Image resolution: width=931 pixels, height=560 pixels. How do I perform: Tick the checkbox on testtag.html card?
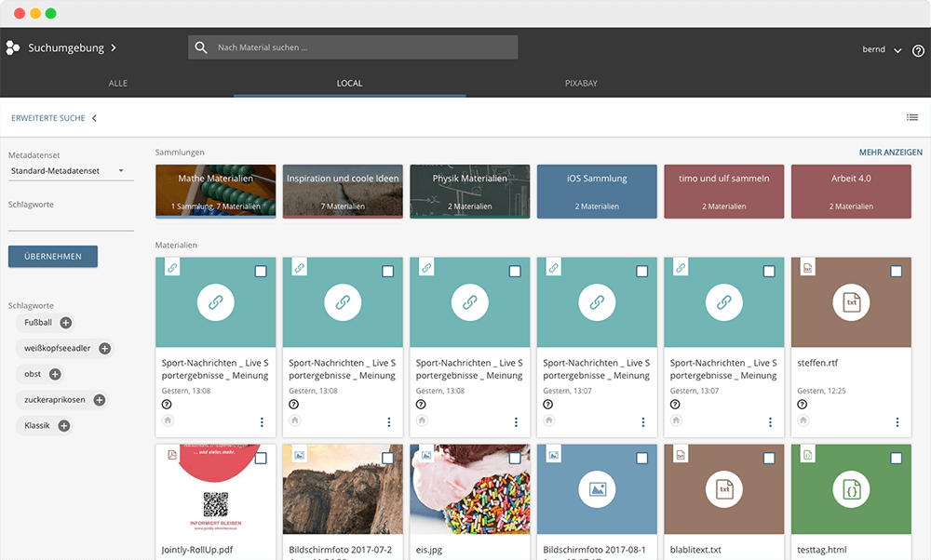tap(896, 459)
